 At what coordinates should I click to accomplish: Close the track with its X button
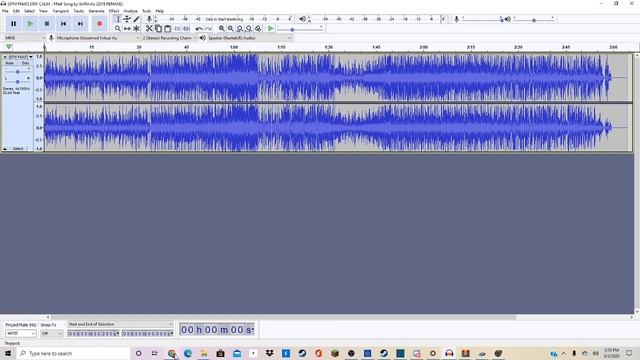5,57
